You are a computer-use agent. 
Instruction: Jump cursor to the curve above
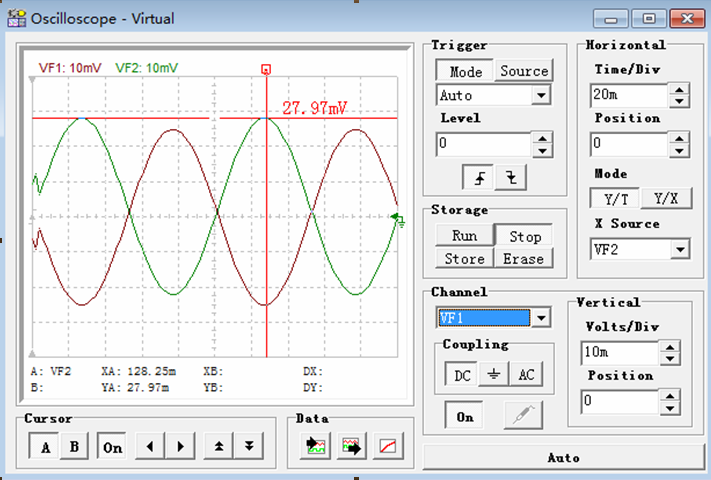[219, 446]
